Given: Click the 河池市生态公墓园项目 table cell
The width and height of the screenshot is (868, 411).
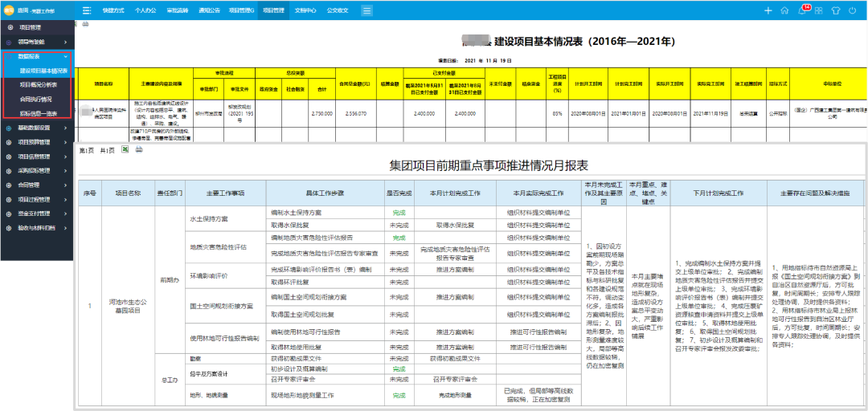Looking at the screenshot, I should click(128, 304).
